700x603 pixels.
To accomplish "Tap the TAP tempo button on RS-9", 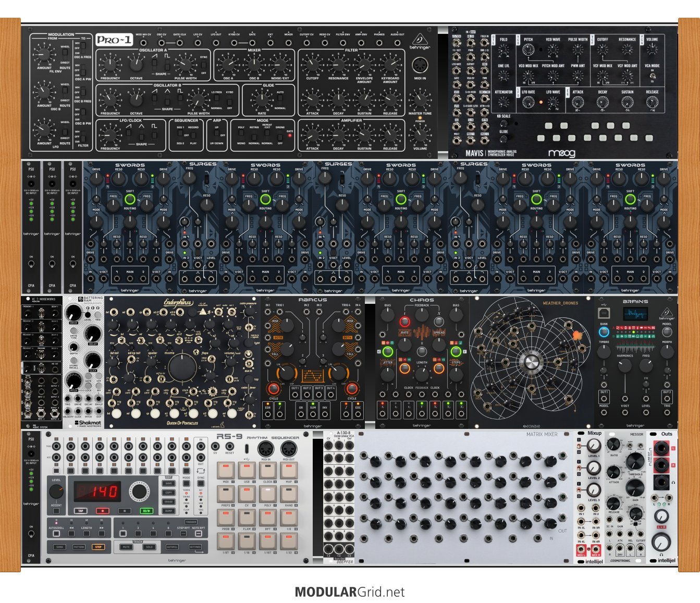I will [x=80, y=511].
